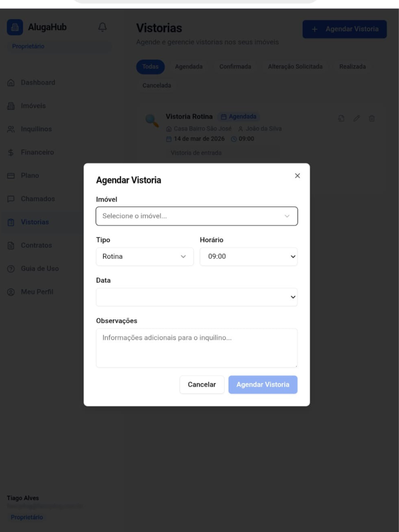
Task: Go to Meu Perfil in sidebar
Action: tap(37, 292)
